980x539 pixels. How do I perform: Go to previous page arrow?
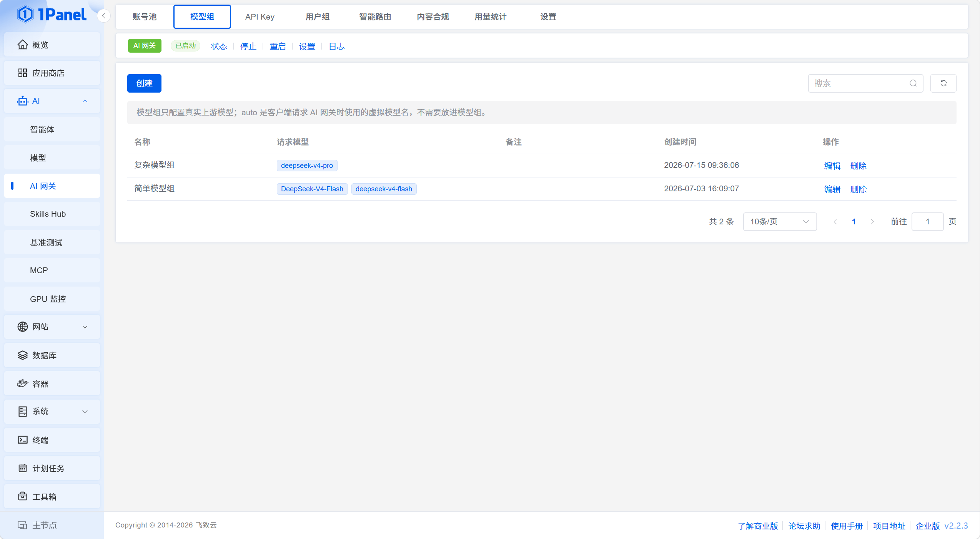835,222
